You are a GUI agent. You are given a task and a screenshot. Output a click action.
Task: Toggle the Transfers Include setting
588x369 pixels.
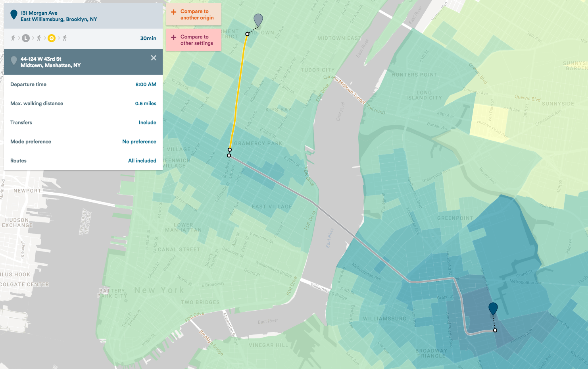point(147,123)
